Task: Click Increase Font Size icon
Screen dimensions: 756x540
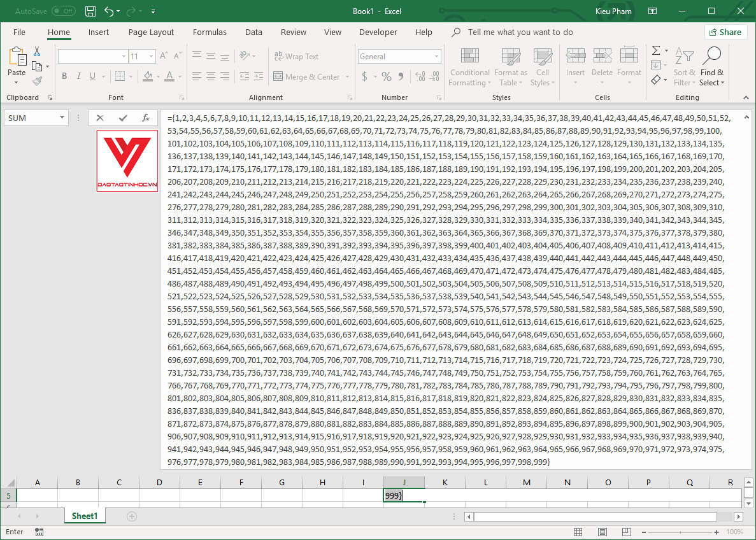Action: pos(164,56)
